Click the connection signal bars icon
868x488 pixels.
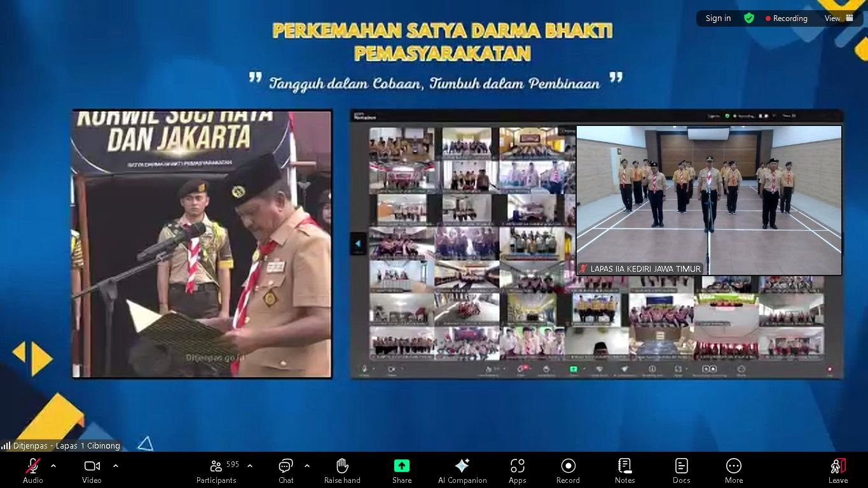[x=6, y=446]
